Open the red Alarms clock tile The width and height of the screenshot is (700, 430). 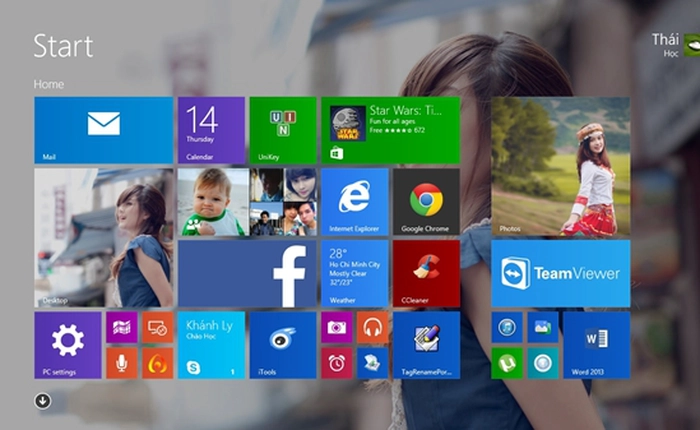[337, 363]
